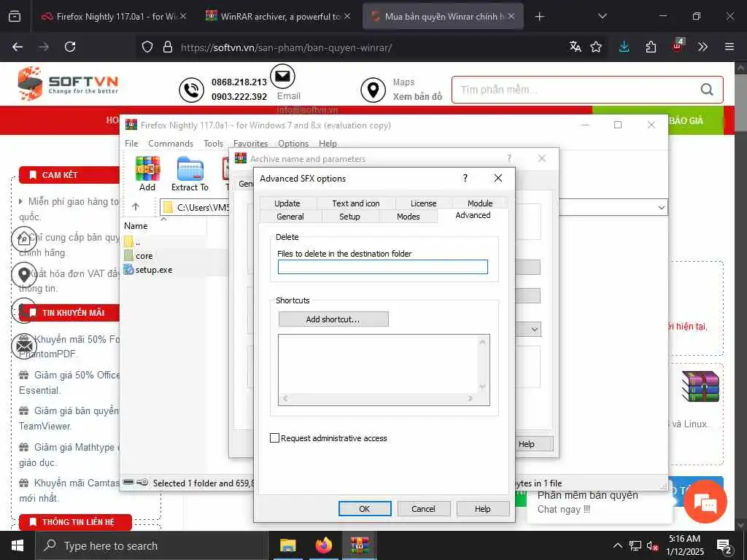Switch to Firefox Nightly 117.0a1 browser tab

pyautogui.click(x=113, y=17)
